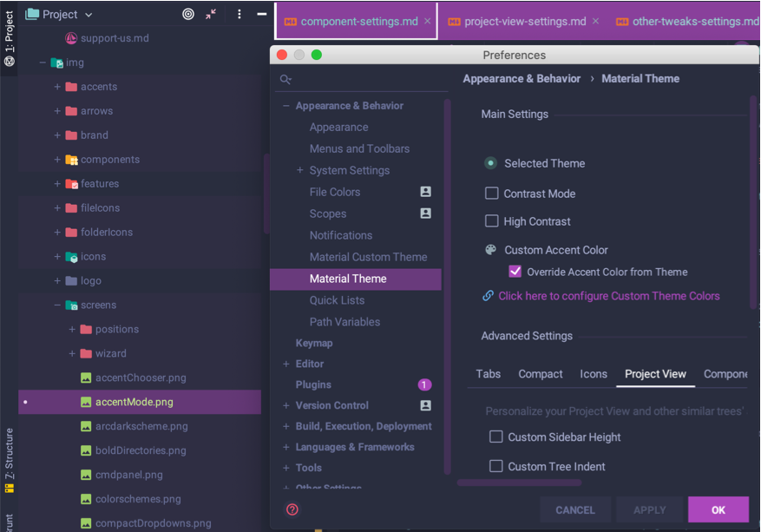Screen dimensions: 761x532
Task: Click the Preferences search input field
Action: [x=363, y=79]
